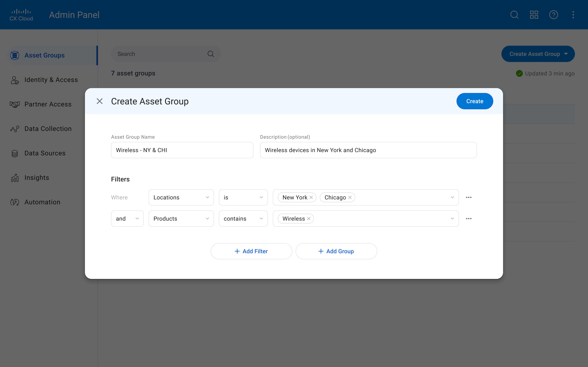Remove the New York filter tag
Screen dimensions: 588x367
coord(311,197)
